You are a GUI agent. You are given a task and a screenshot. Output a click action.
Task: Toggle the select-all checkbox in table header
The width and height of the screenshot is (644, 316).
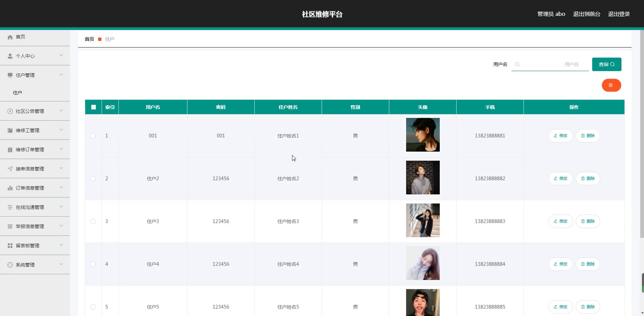click(94, 107)
